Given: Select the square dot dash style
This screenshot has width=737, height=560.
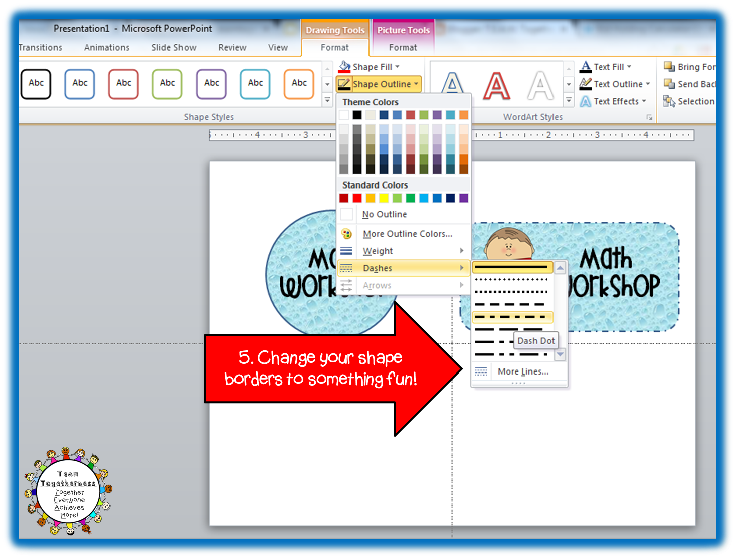Looking at the screenshot, I should 512,292.
